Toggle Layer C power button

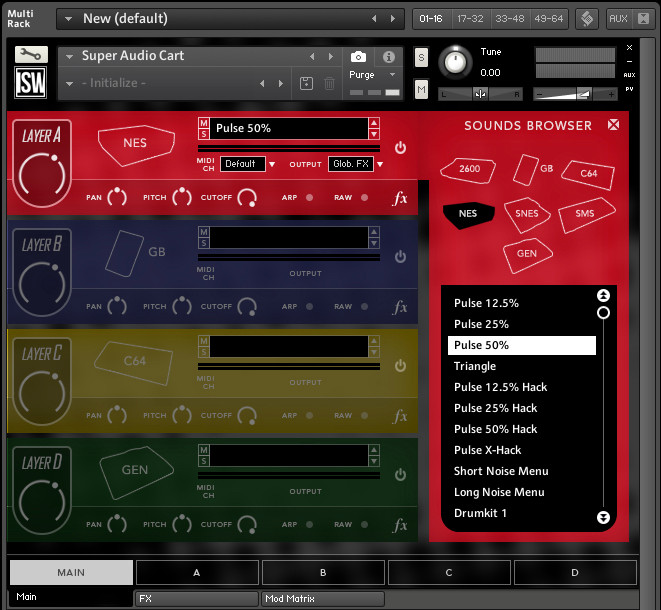pyautogui.click(x=400, y=365)
